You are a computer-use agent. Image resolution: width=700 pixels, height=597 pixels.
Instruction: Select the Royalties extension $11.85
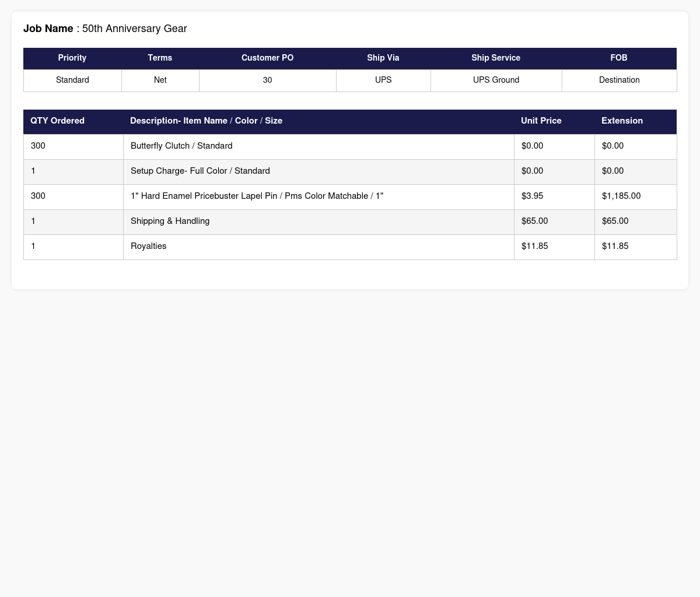pos(635,247)
